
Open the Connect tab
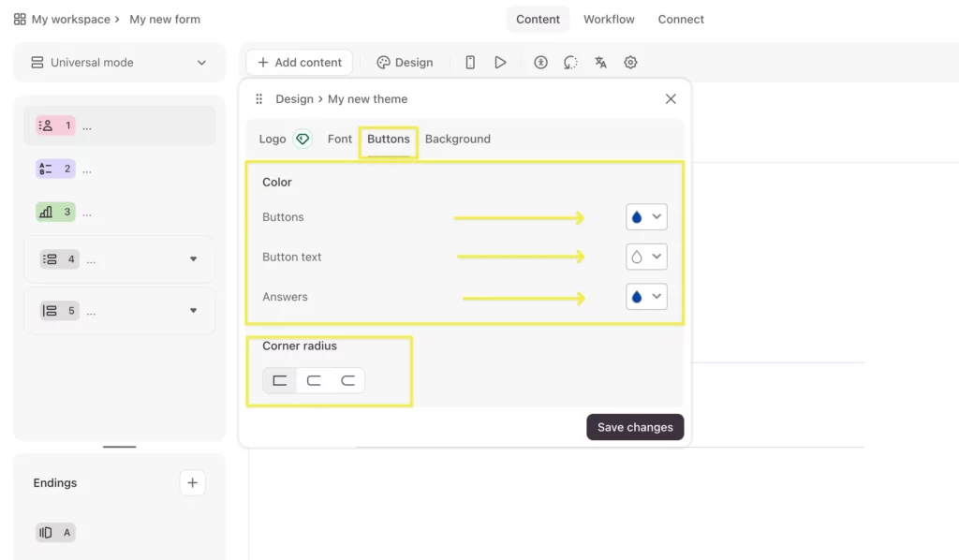pyautogui.click(x=681, y=20)
